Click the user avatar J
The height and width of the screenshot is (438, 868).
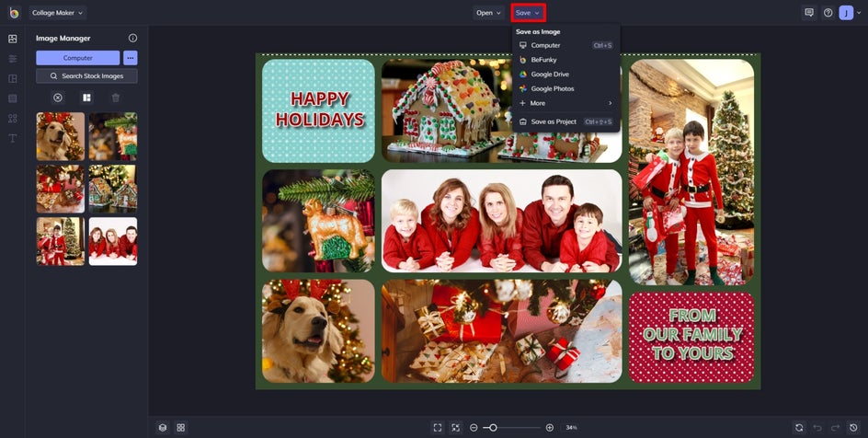tap(846, 13)
